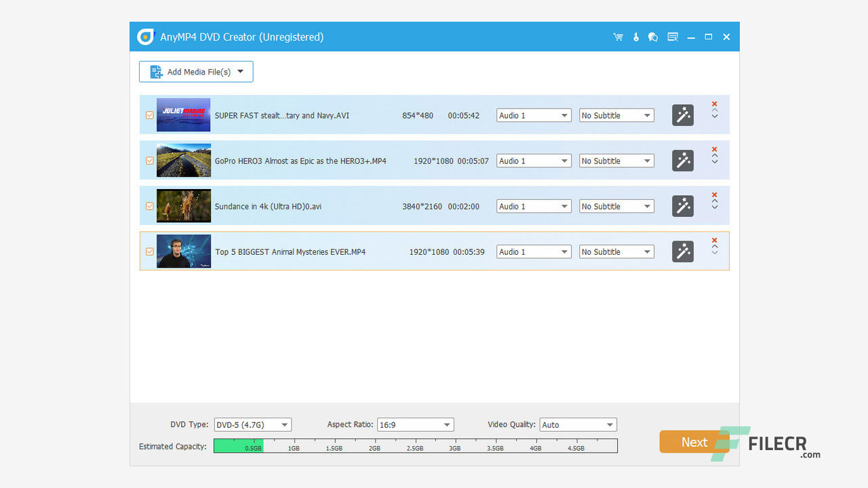
Task: Open No Subtitle dropdown for Top 5 BIGGEST
Action: coord(616,251)
